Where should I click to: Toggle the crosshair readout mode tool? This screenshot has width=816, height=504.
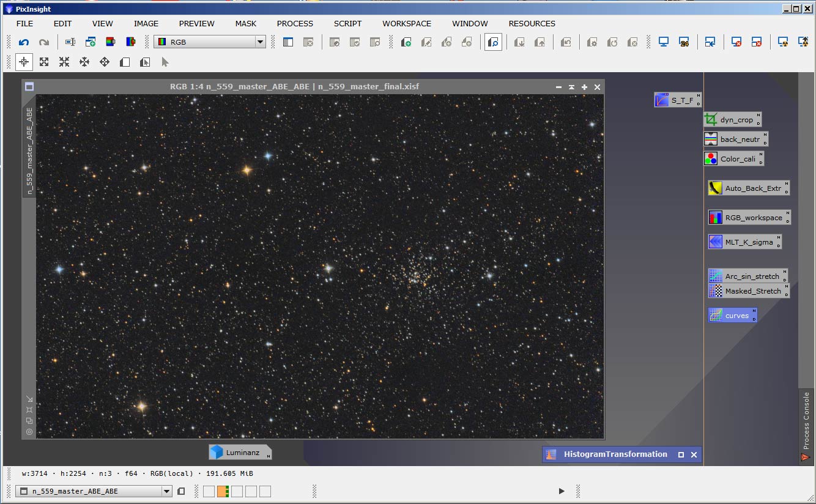point(24,62)
